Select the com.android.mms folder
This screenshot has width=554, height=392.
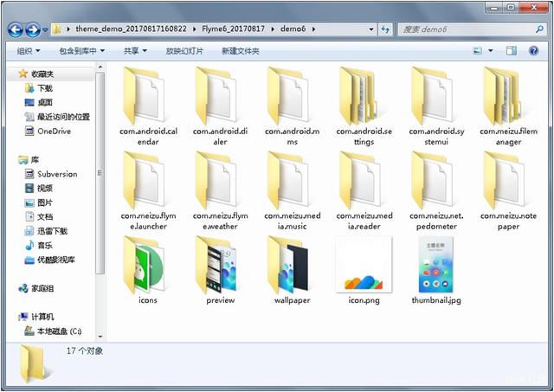[x=293, y=106]
